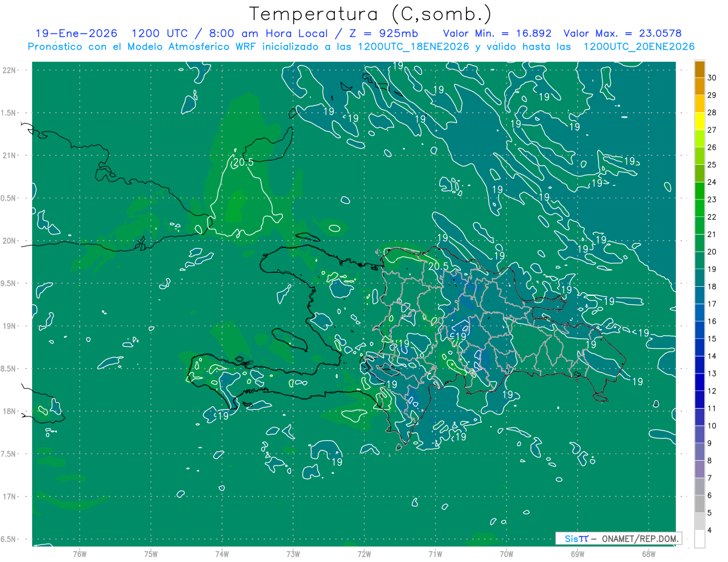
Task: Click the legend swatch between 22 and 23
Action: click(x=699, y=209)
